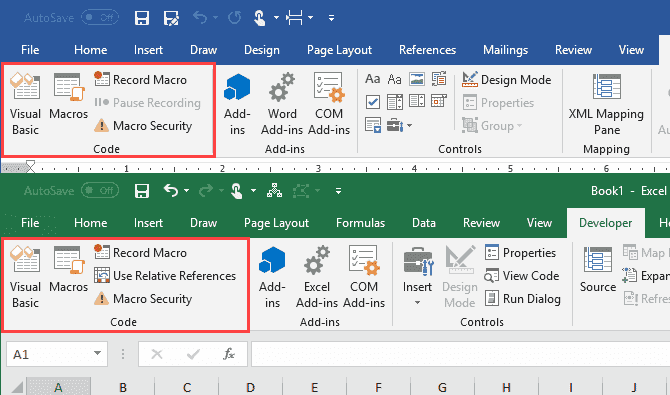Insert a Check Box content control in Word

(x=373, y=102)
